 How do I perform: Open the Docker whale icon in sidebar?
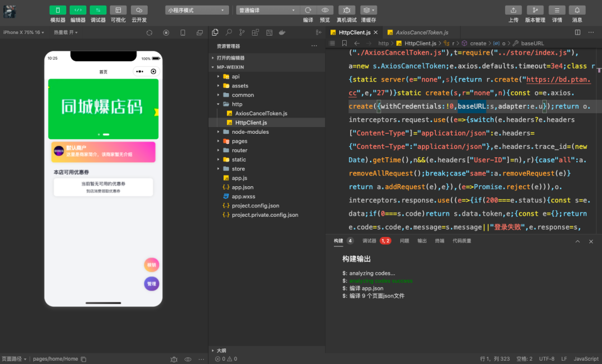pos(282,33)
